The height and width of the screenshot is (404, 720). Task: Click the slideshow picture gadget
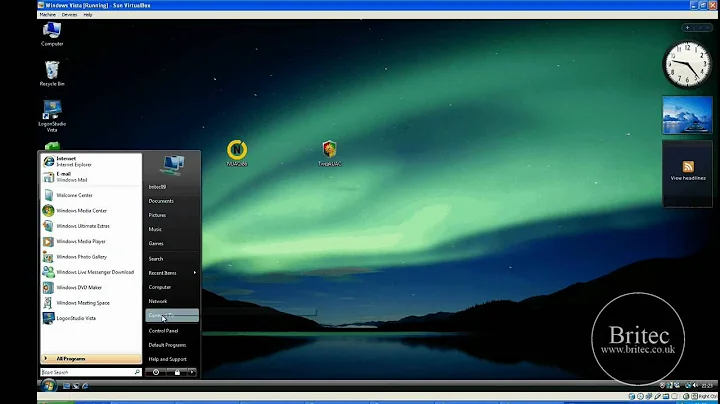pyautogui.click(x=687, y=115)
